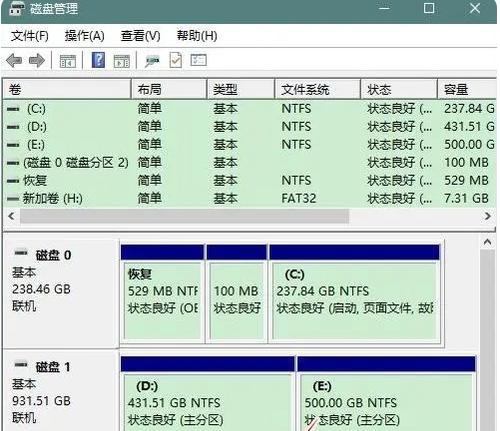500x431 pixels.
Task: Minimize the 磁盘管理 window
Action: [x=384, y=8]
